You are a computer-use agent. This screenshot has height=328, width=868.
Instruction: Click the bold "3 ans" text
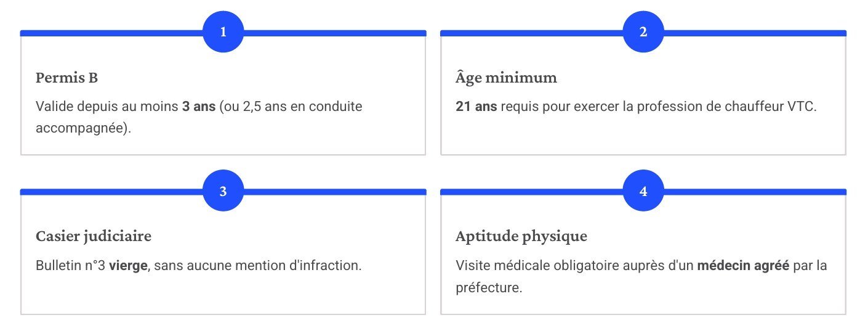(x=198, y=106)
